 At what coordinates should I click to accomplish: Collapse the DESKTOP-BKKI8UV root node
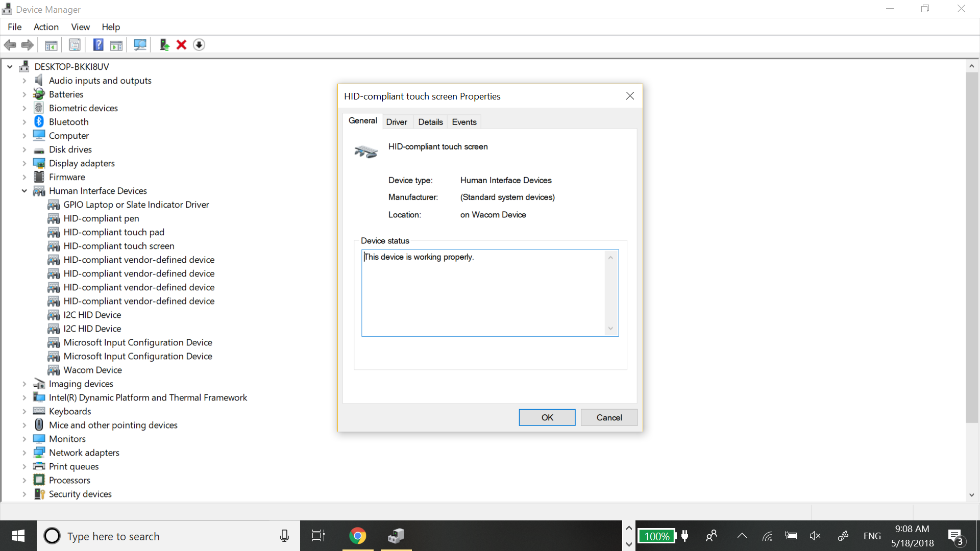coord(10,67)
